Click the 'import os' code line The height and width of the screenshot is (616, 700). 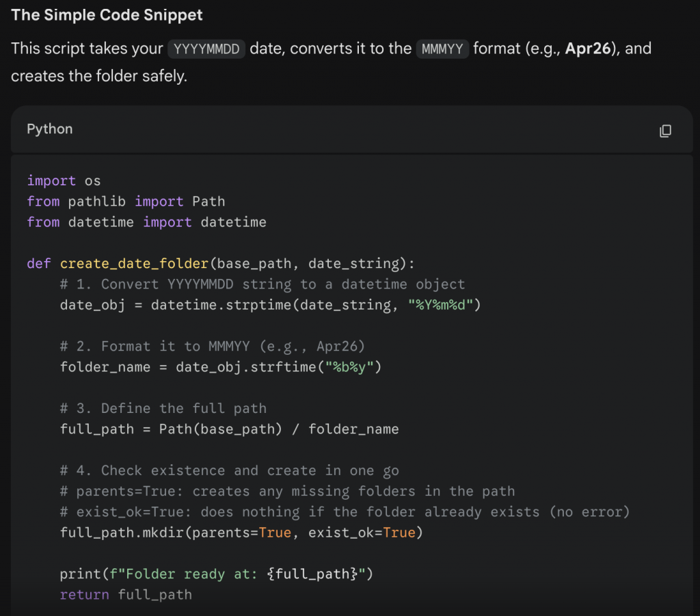(64, 180)
